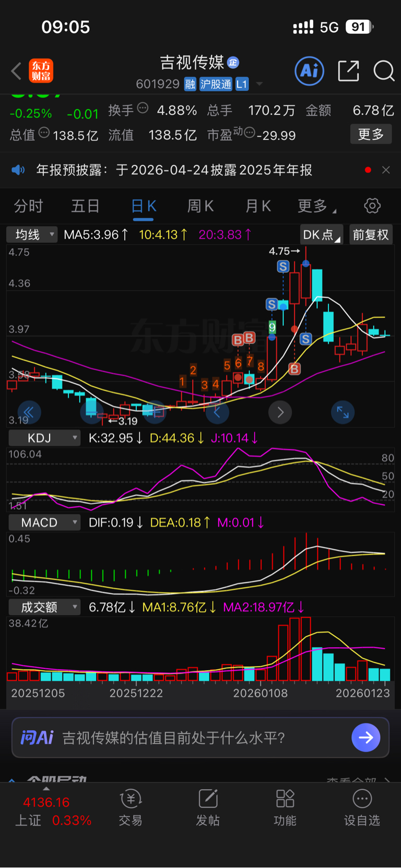Open the 交易 trade tab
Screen dimensions: 401x868
click(131, 807)
